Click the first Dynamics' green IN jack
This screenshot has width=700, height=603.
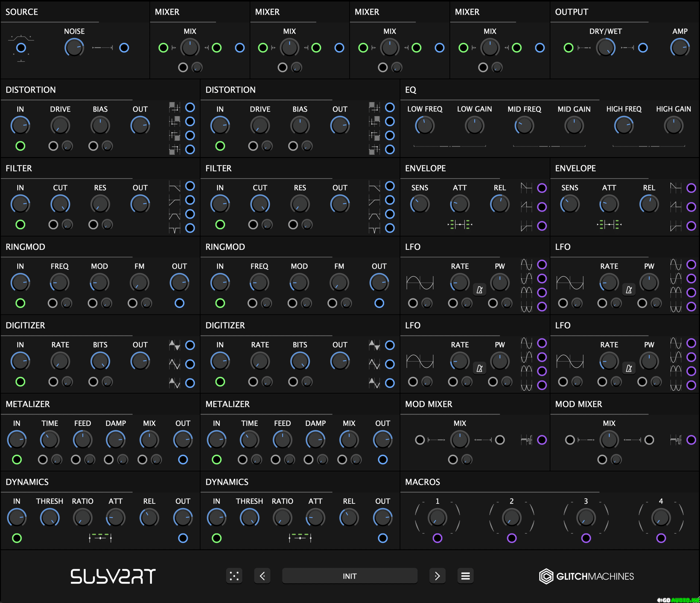(17, 538)
